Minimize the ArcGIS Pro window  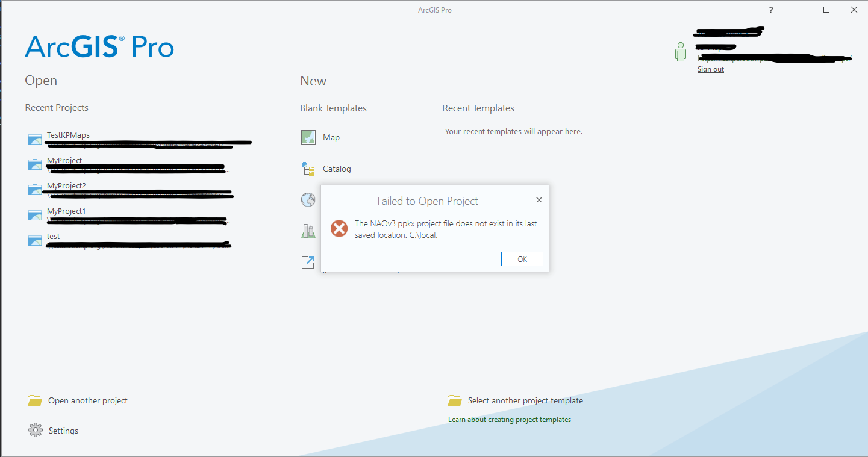coord(799,10)
